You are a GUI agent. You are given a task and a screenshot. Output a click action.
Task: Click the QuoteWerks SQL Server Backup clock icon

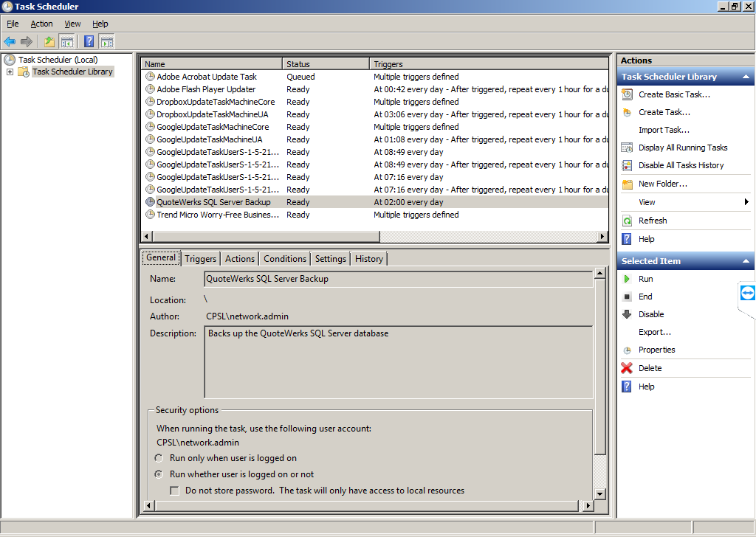(151, 202)
